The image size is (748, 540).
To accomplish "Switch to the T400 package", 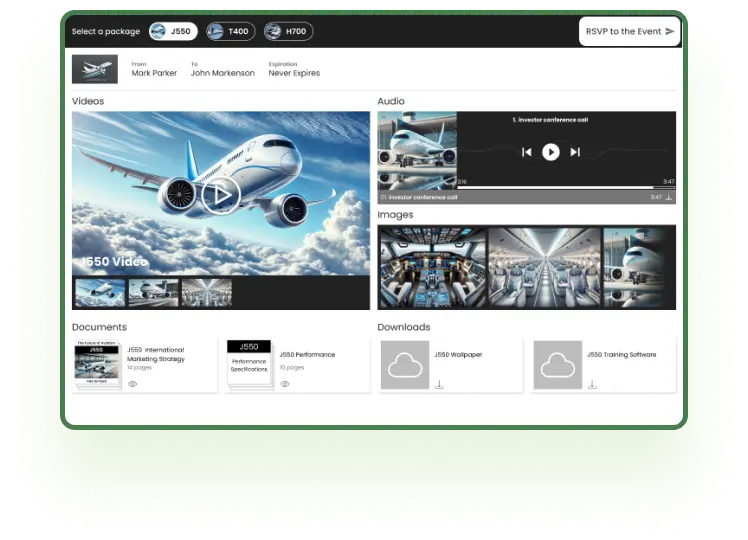I will point(228,32).
